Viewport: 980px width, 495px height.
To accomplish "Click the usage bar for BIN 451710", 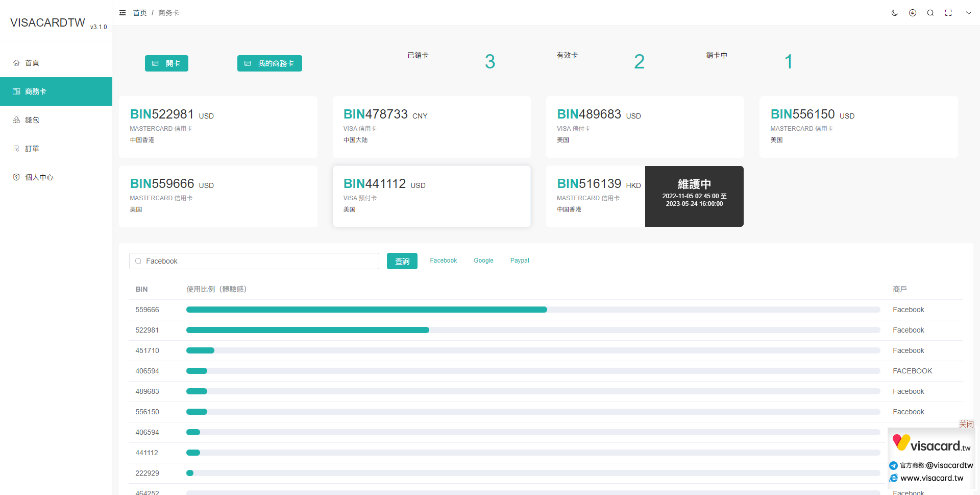I will click(533, 350).
